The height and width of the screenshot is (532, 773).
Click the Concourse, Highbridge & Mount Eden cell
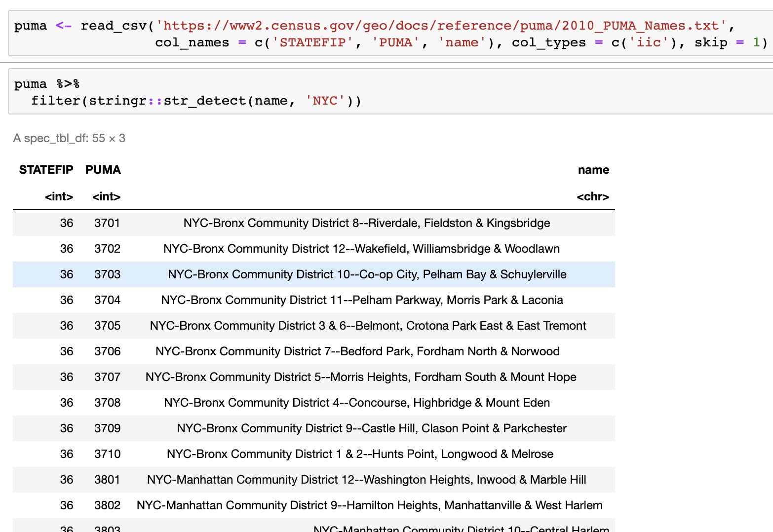click(357, 403)
